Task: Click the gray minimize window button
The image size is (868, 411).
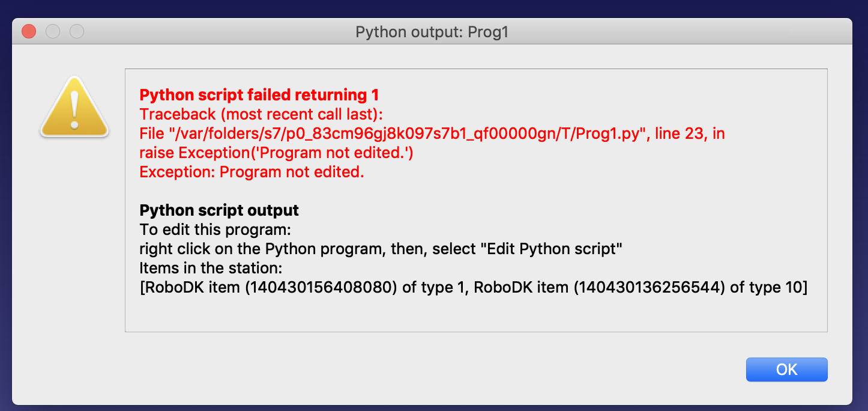Action: [x=53, y=31]
